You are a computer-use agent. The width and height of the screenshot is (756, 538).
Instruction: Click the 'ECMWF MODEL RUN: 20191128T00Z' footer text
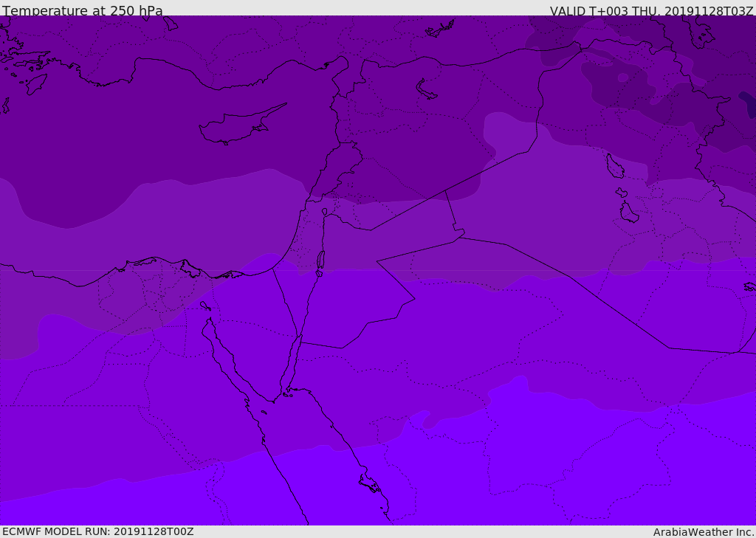click(x=98, y=531)
